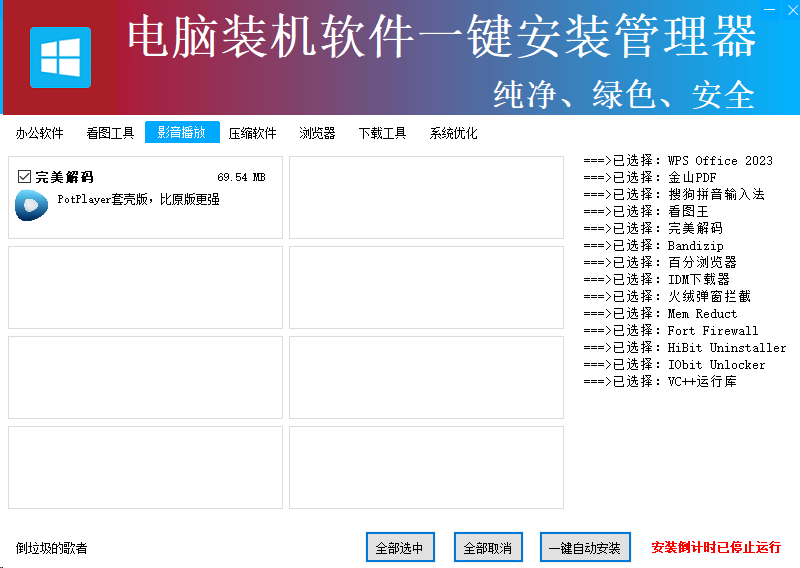800x568 pixels.
Task: Start 一键自动安装
Action: tap(585, 547)
